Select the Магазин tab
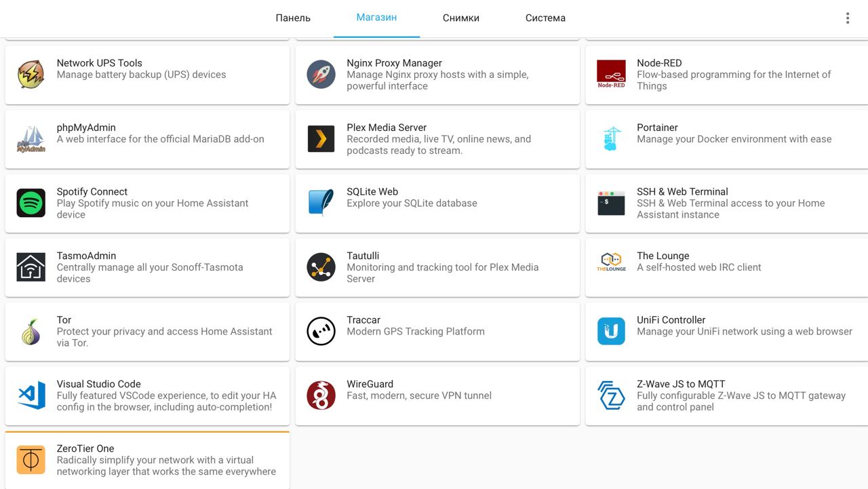This screenshot has width=868, height=489. coord(376,18)
